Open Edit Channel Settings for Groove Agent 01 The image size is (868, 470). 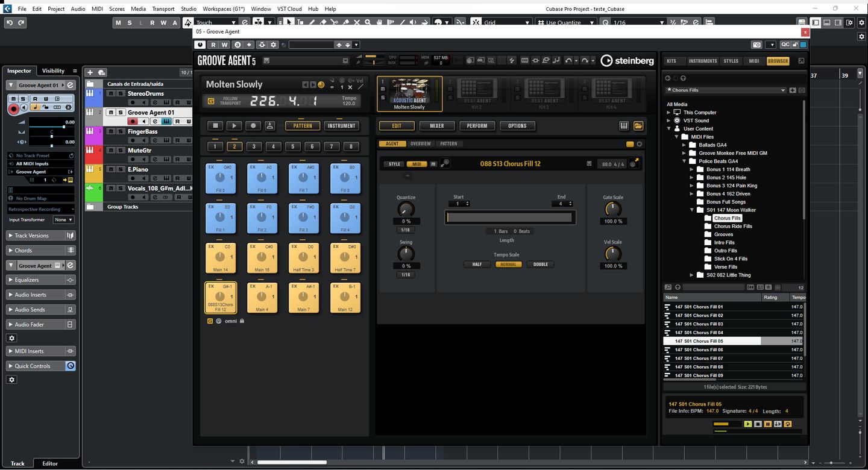[x=71, y=85]
